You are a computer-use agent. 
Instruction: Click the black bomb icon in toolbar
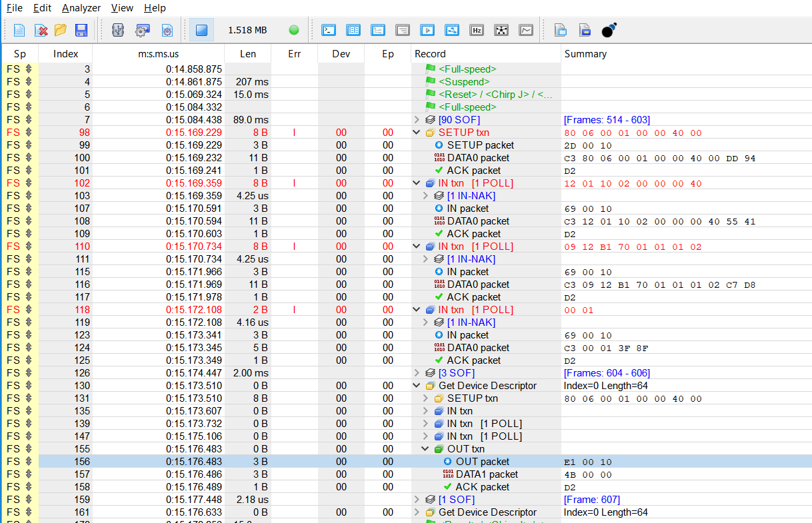(609, 30)
